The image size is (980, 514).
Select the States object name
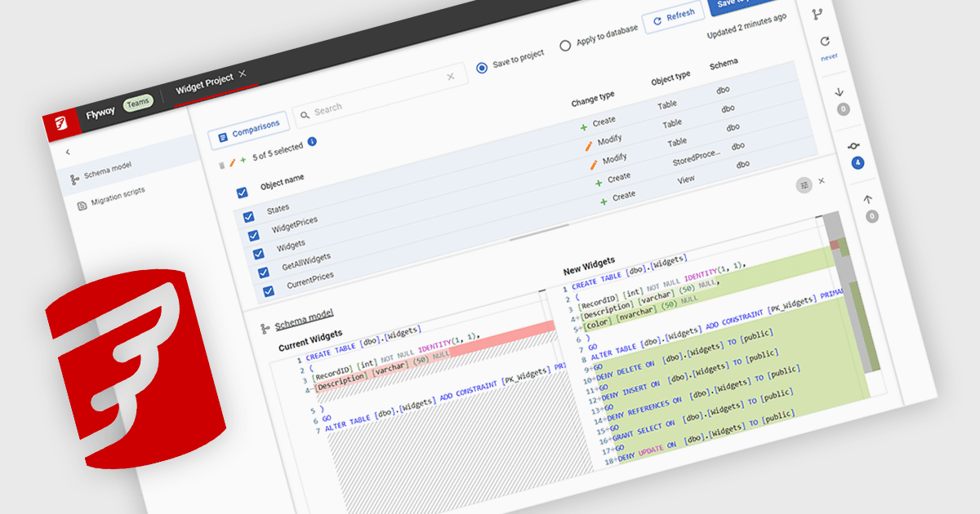[x=278, y=210]
